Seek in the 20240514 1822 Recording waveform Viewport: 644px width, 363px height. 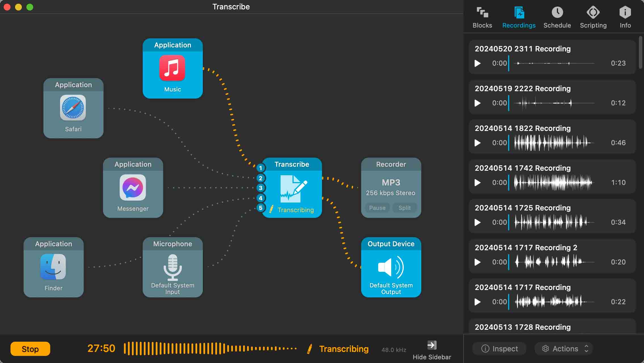[x=554, y=143]
